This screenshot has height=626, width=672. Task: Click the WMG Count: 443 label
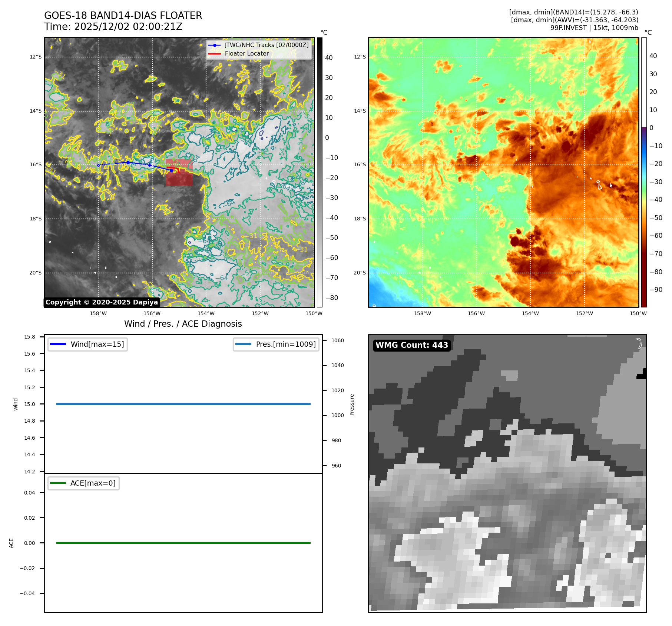[412, 345]
